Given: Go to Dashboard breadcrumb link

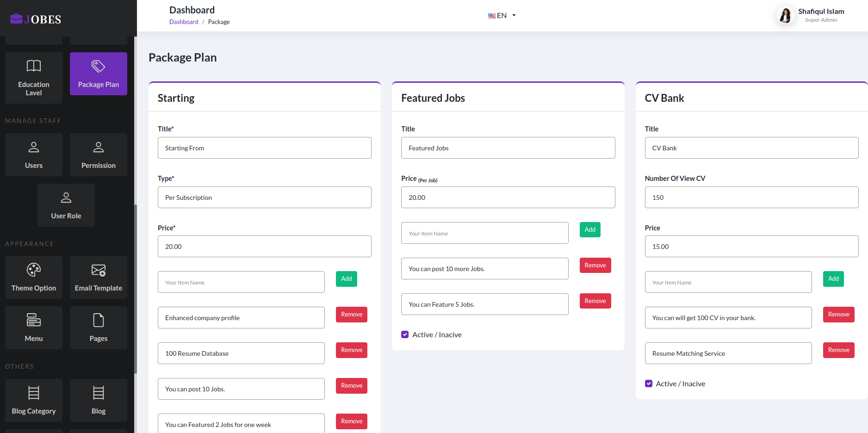Looking at the screenshot, I should 184,22.
